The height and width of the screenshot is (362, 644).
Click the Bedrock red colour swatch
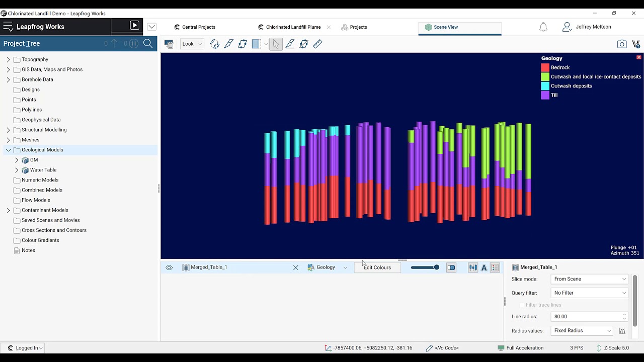545,67
